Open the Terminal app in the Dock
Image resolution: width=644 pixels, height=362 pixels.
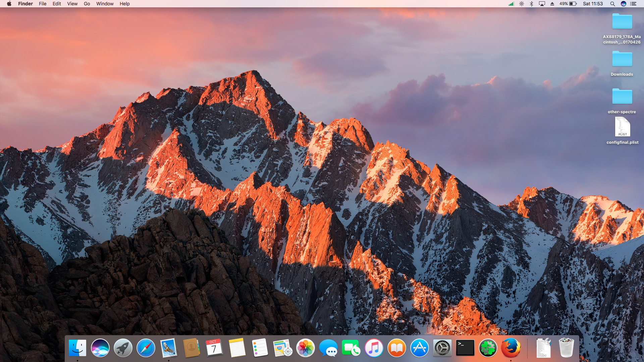point(465,348)
